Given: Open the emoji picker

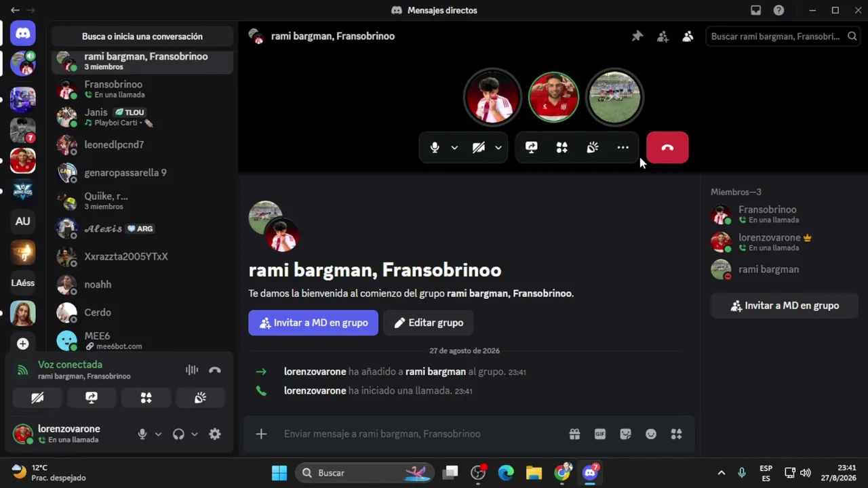Looking at the screenshot, I should tap(651, 434).
